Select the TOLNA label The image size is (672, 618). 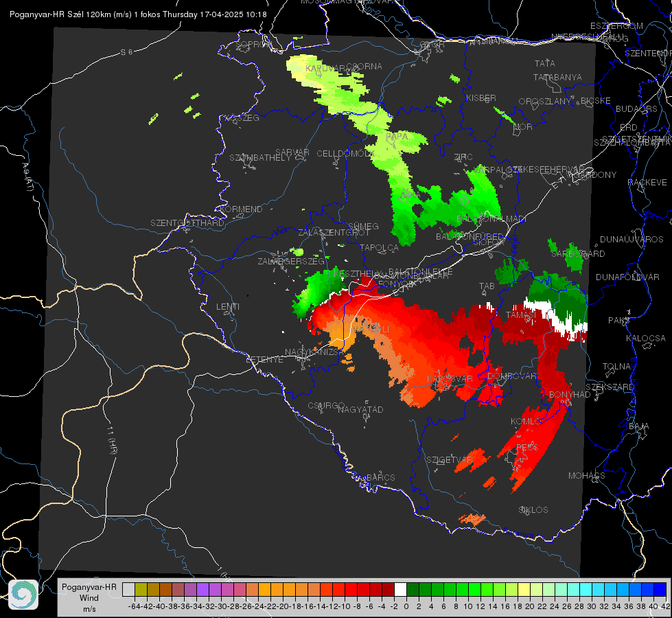pos(616,367)
